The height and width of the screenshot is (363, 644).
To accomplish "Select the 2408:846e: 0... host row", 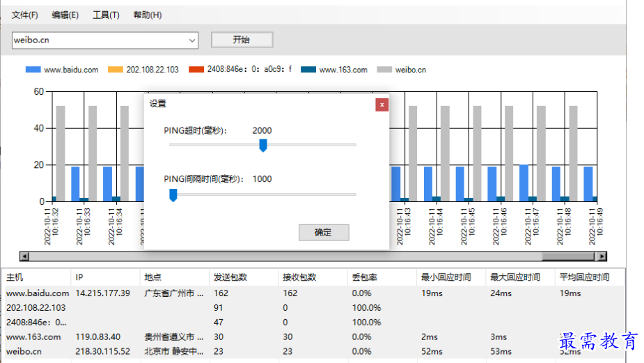I will click(313, 323).
